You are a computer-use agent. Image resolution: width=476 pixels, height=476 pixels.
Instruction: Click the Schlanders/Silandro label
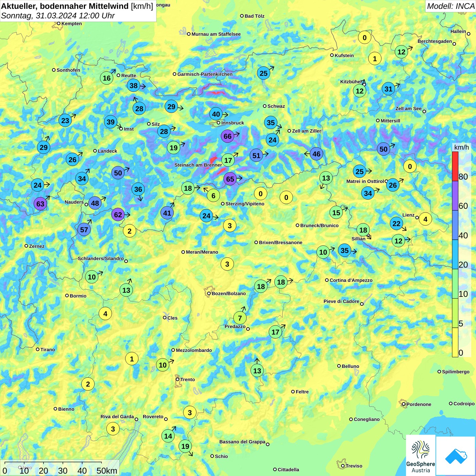click(x=101, y=258)
